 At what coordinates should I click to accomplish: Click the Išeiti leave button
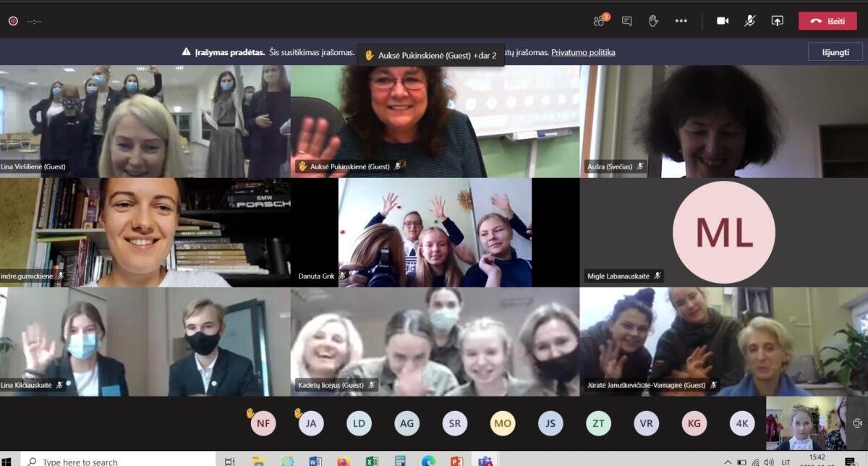click(827, 21)
